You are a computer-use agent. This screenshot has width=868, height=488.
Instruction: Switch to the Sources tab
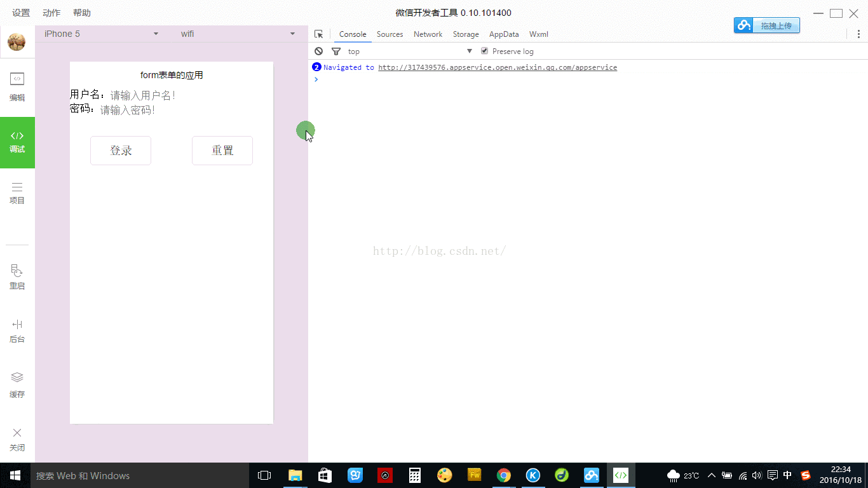click(390, 34)
